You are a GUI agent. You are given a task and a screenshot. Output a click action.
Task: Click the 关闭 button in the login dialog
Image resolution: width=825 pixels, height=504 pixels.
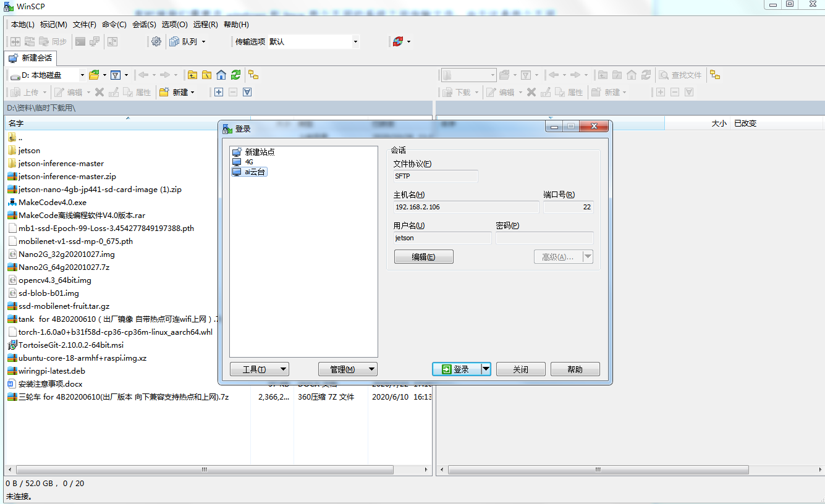521,369
